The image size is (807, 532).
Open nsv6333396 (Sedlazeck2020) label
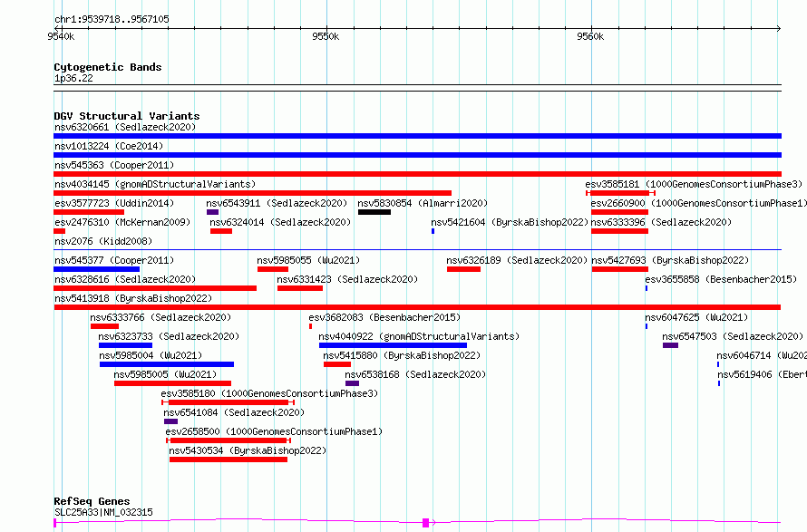661,222
